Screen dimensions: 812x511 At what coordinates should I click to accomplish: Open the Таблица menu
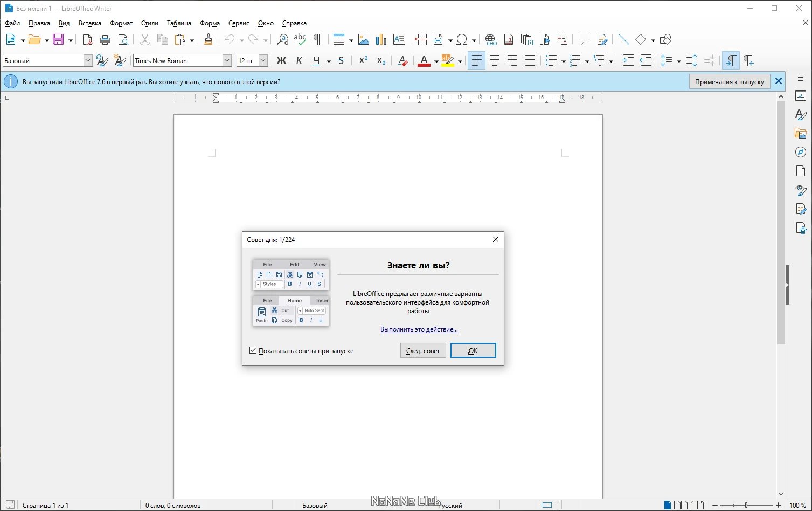coord(179,23)
